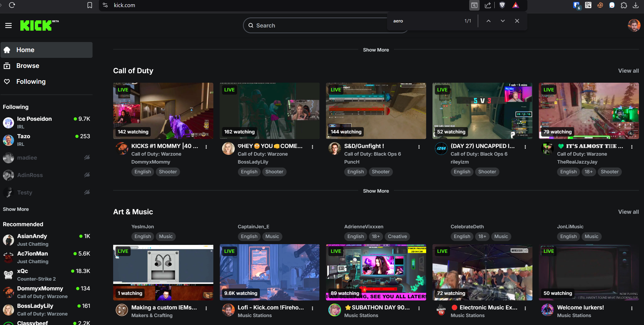Click View all for Call of Duty

[628, 71]
